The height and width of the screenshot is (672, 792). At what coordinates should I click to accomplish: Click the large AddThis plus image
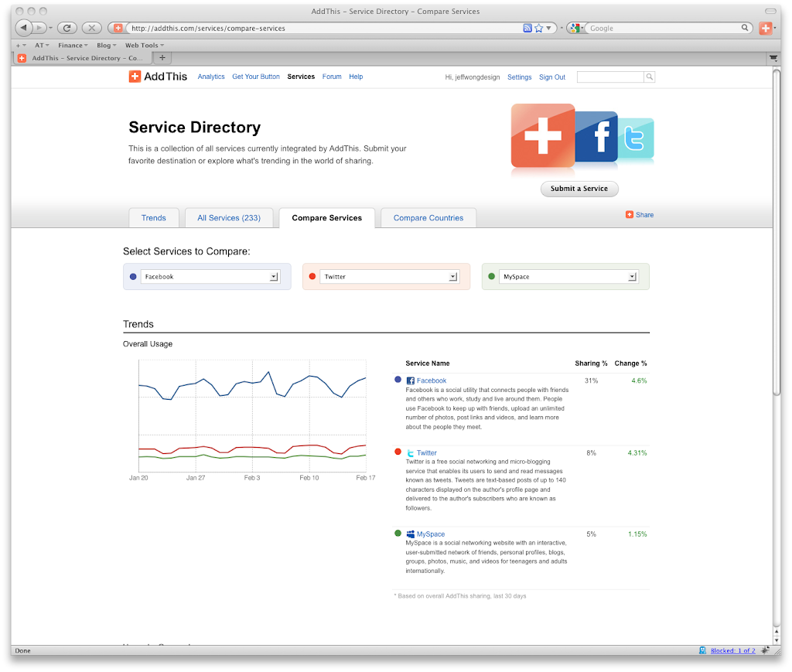coord(543,135)
